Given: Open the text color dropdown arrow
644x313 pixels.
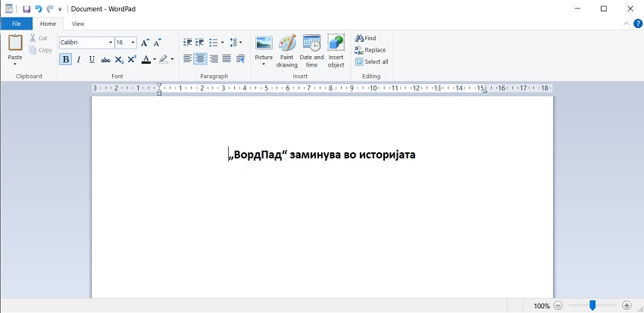Looking at the screenshot, I should pyautogui.click(x=155, y=60).
